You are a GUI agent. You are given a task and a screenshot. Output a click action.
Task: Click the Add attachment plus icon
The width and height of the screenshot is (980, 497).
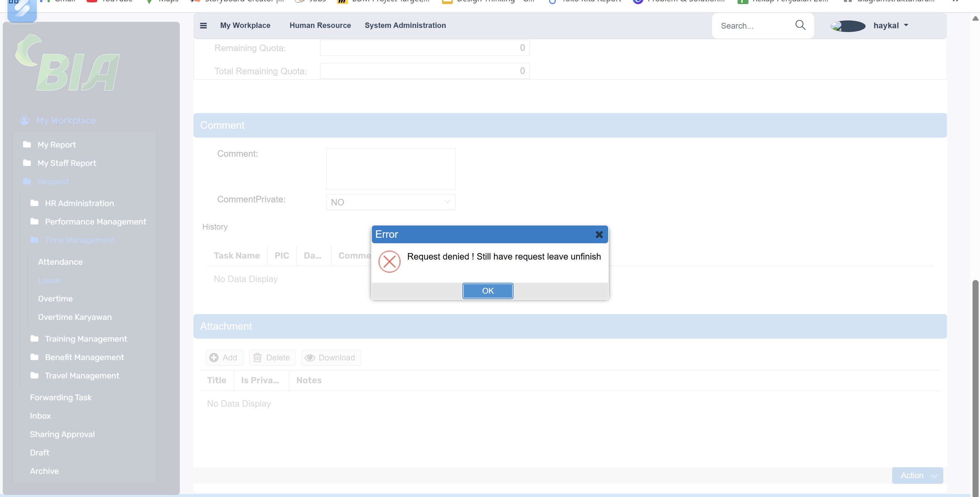click(214, 357)
